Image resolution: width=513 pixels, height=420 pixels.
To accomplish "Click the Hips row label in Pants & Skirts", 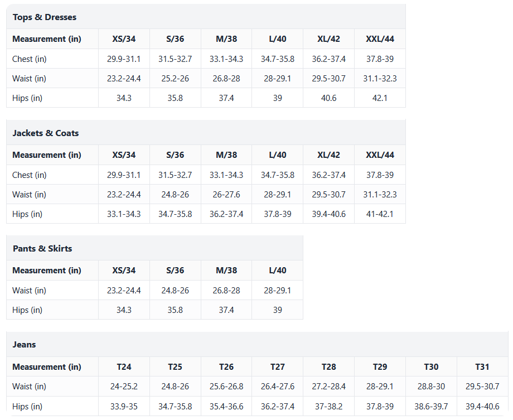I will coord(27,310).
